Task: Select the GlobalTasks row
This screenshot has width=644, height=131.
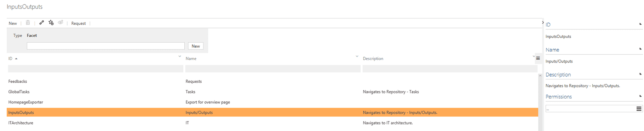Action: [x=272, y=92]
